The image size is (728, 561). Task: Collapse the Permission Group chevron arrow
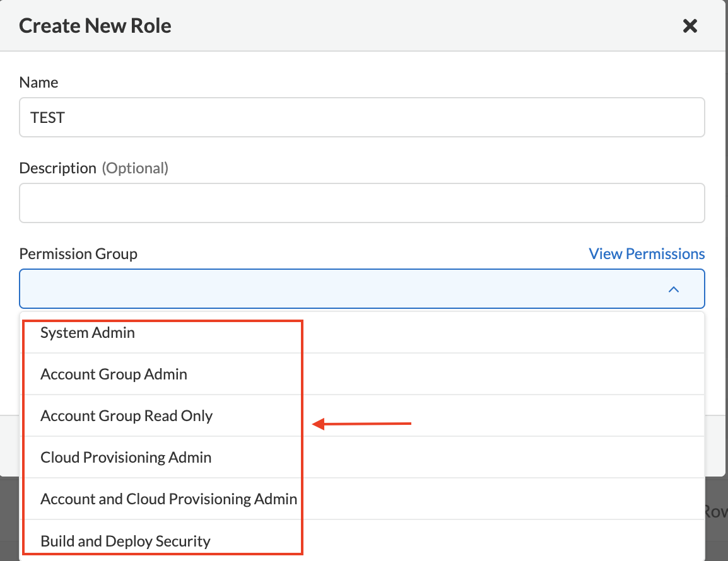click(x=674, y=289)
